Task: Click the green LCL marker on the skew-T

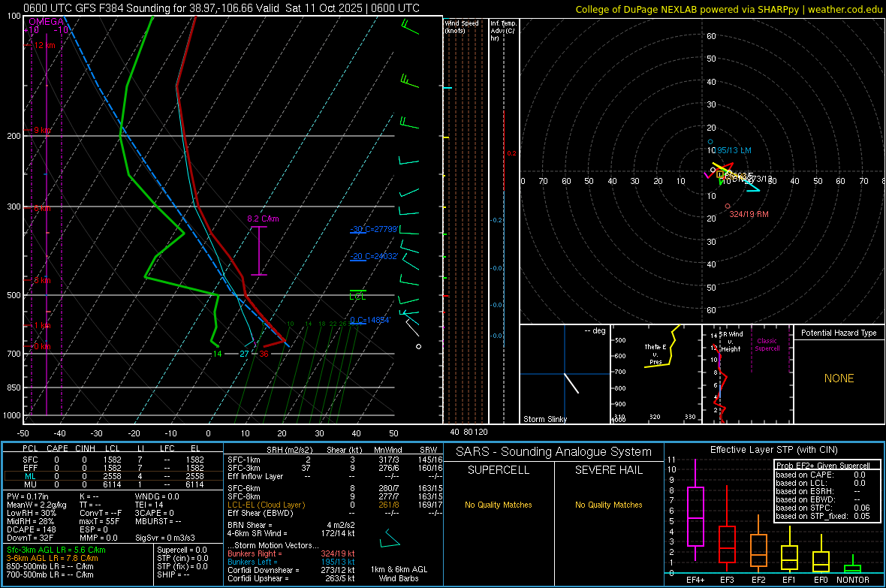Action: tap(357, 294)
